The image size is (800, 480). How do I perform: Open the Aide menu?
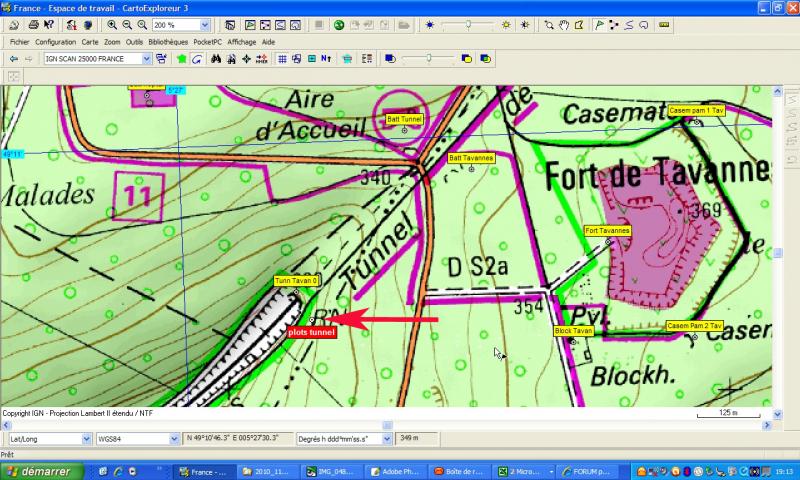click(268, 42)
